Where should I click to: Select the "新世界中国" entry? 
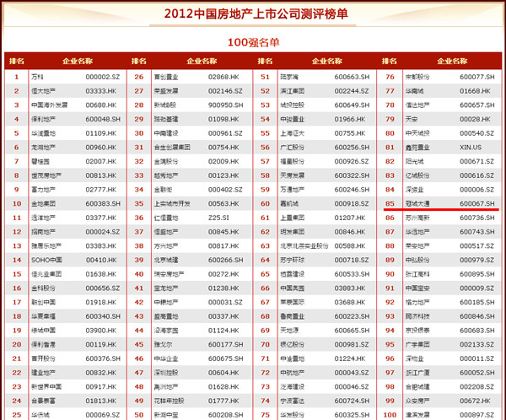tap(46, 387)
